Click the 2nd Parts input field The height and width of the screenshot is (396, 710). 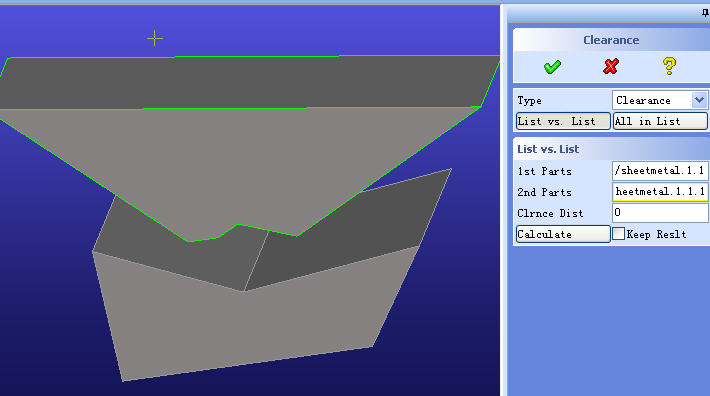(660, 192)
